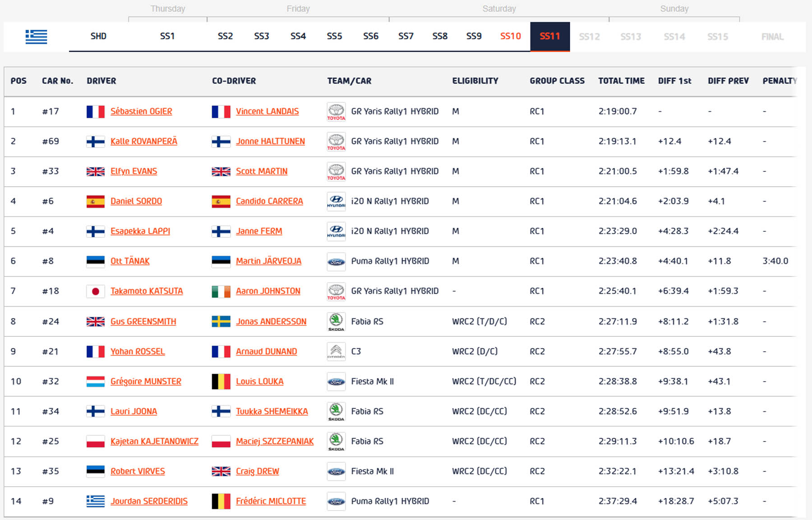
Task: Click the GROUP CLASS column header
Action: [557, 81]
